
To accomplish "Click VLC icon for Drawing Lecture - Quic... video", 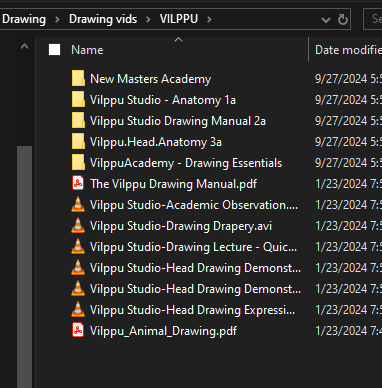I will coord(78,247).
